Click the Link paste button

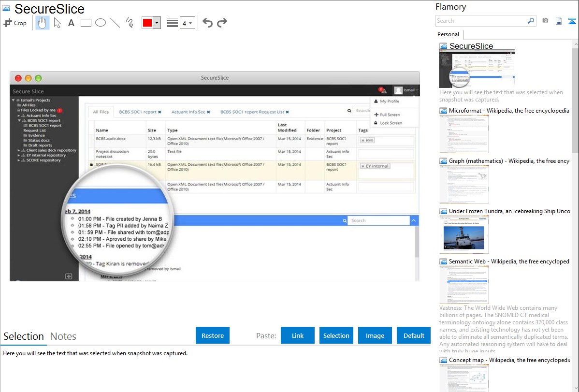(298, 335)
